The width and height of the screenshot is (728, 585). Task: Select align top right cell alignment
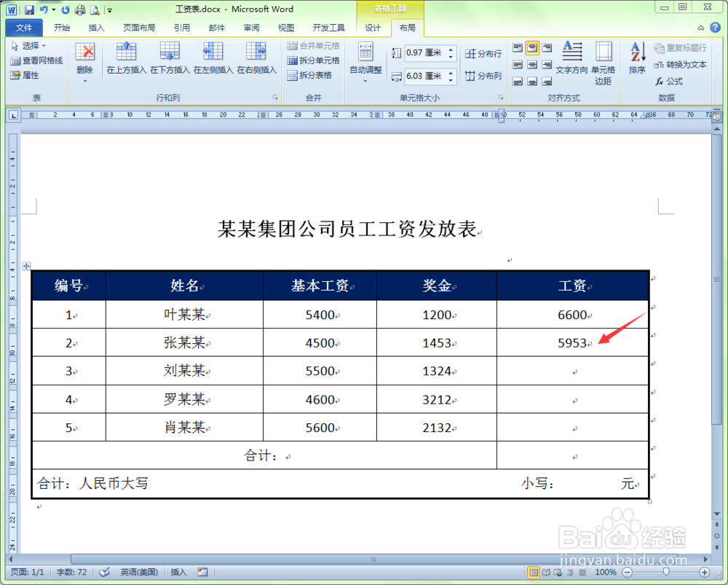tap(547, 47)
